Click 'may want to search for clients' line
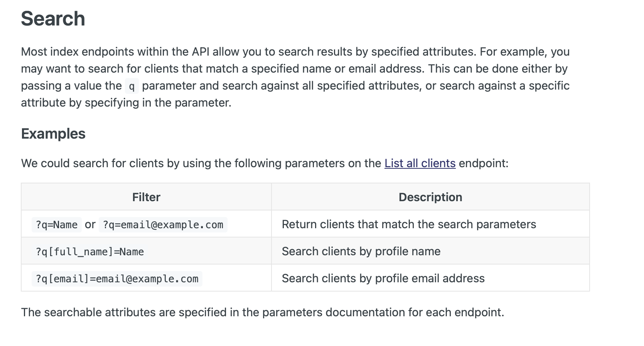The width and height of the screenshot is (644, 346). coord(294,69)
